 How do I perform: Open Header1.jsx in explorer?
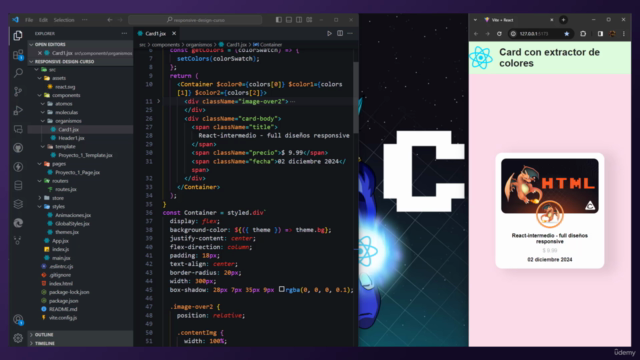[71, 138]
